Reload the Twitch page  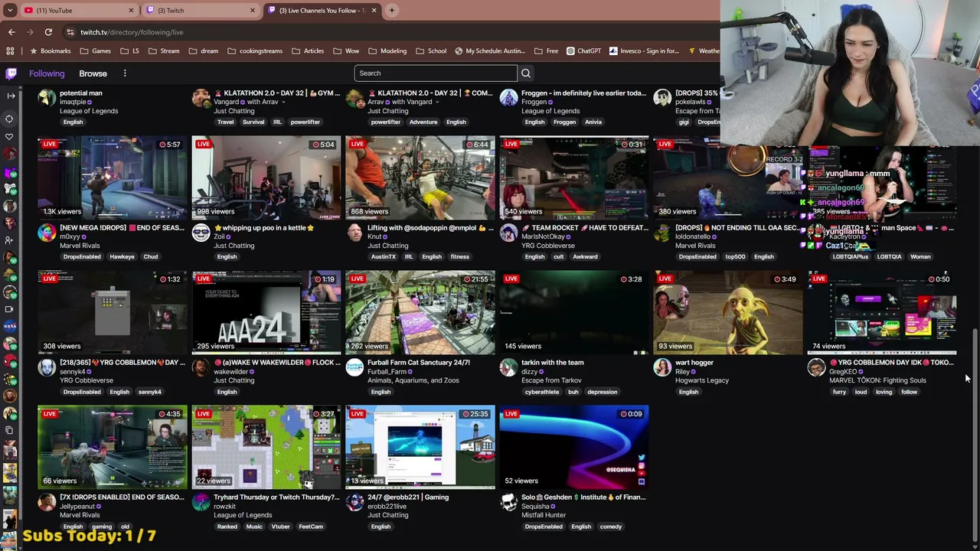48,32
